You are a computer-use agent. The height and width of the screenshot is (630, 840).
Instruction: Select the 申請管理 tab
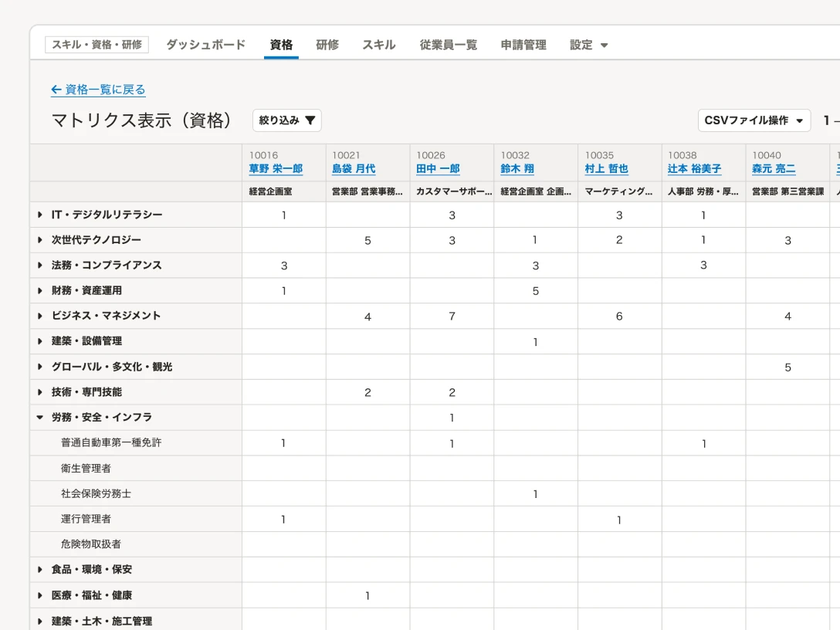coord(523,45)
